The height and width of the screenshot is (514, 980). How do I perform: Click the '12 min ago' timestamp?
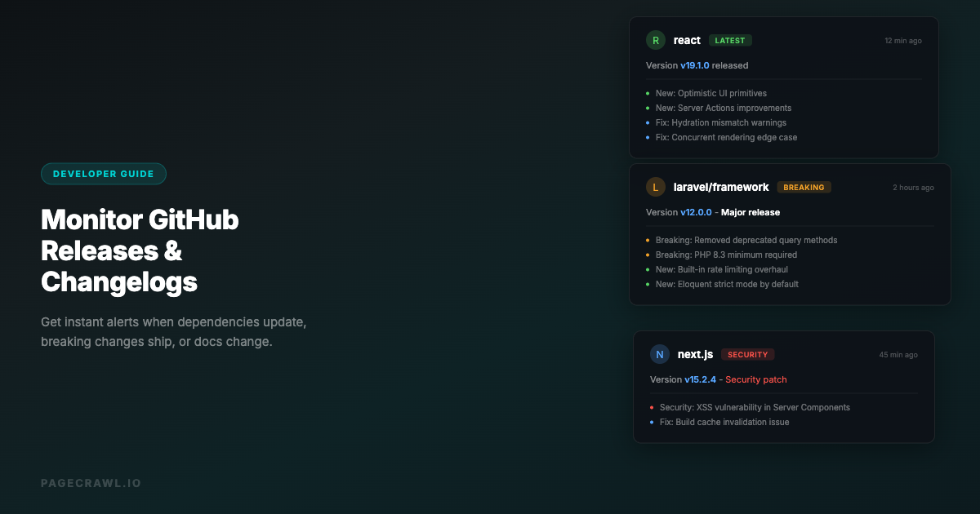pyautogui.click(x=902, y=40)
